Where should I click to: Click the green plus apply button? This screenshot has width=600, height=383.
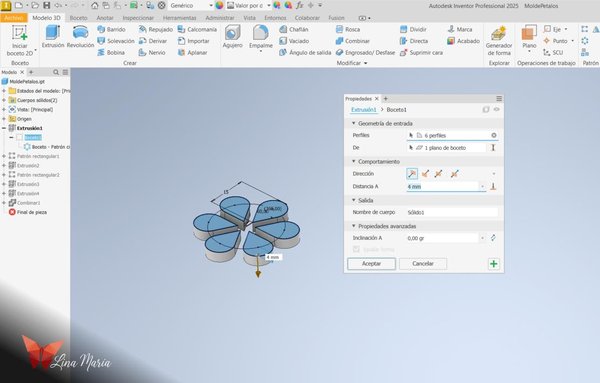(x=494, y=264)
